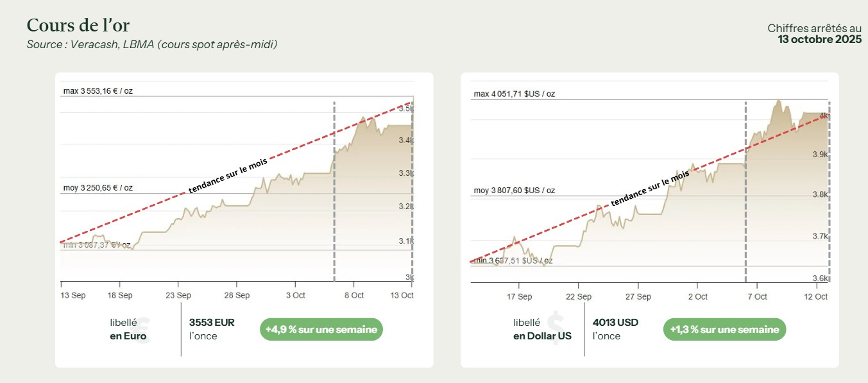Click the Cours de l'or heading
868x383 pixels.
(78, 26)
